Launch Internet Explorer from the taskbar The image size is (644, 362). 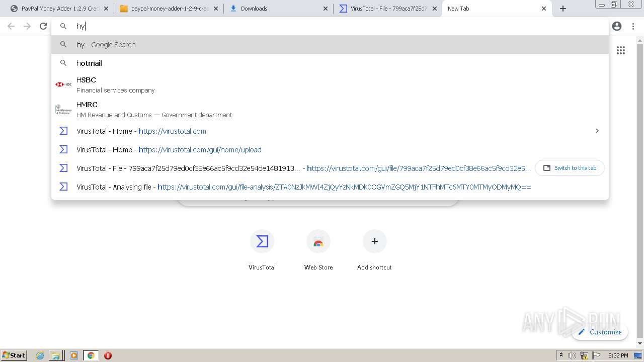pyautogui.click(x=40, y=355)
